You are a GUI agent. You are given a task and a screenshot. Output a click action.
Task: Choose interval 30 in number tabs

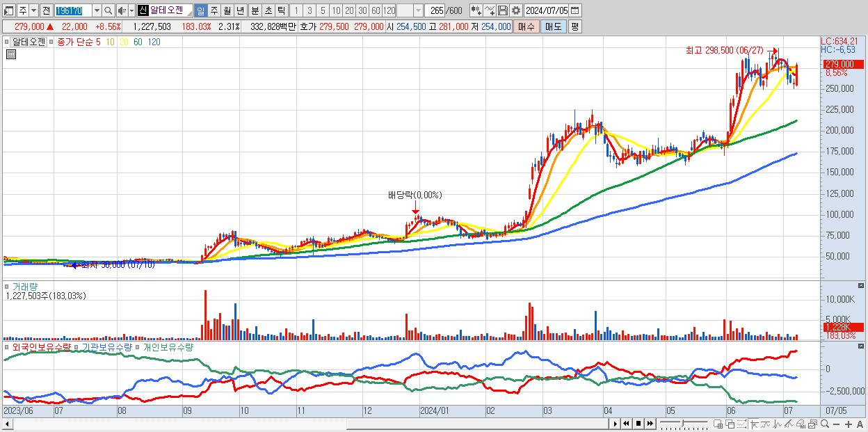click(x=362, y=10)
